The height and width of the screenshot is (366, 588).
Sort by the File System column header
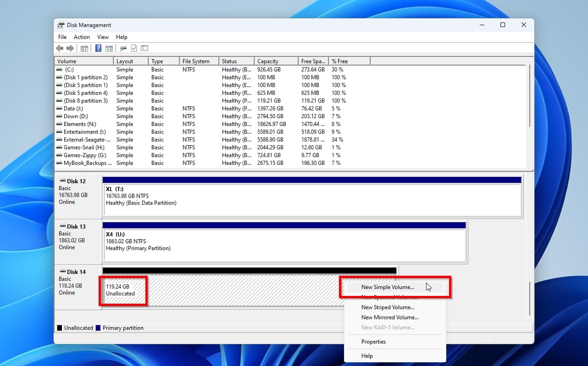point(199,61)
